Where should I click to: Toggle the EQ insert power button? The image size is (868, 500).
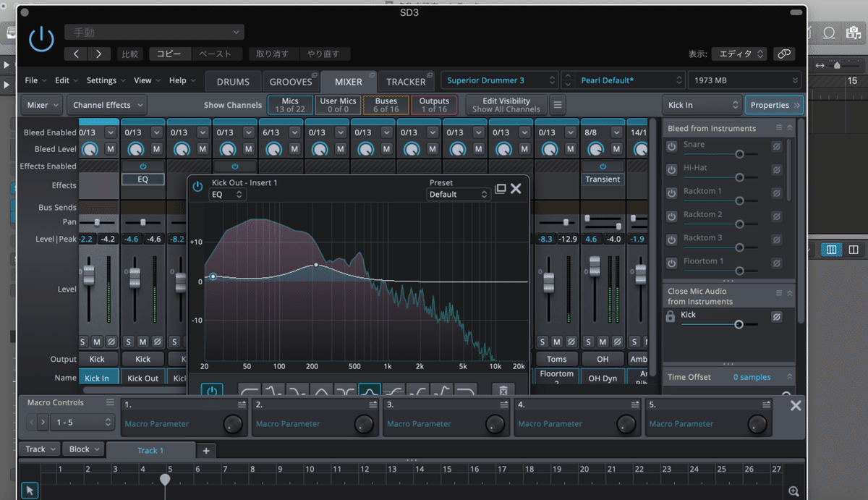197,187
